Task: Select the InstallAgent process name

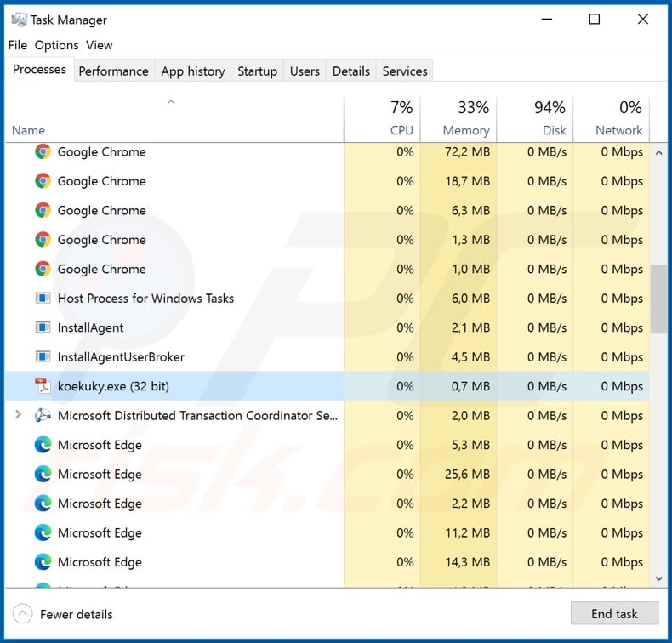Action: pos(90,327)
